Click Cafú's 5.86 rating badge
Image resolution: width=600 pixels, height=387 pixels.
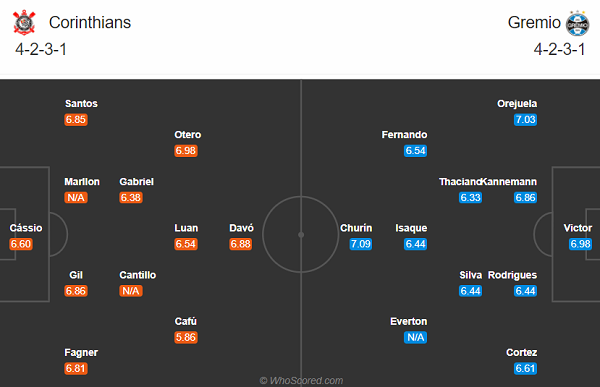pos(186,337)
